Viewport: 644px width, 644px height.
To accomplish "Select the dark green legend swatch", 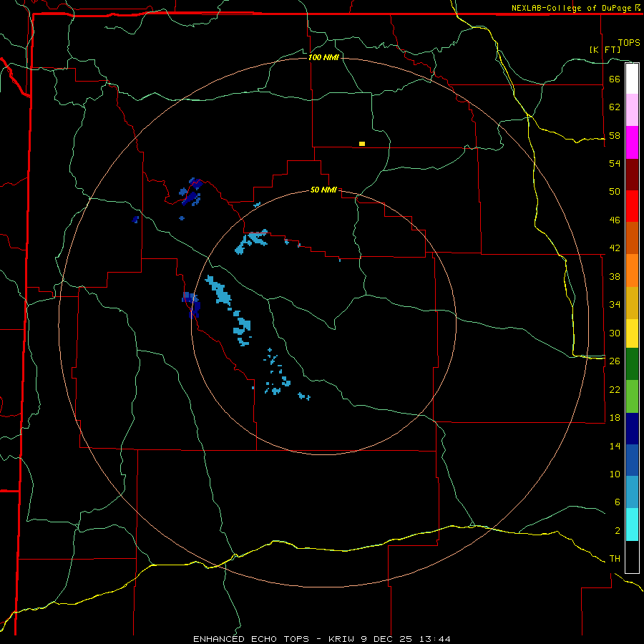I will point(632,364).
